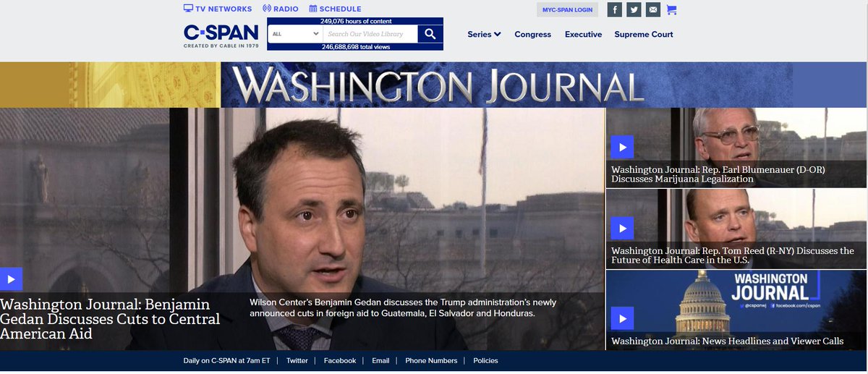This screenshot has height=374, width=868.
Task: Play the Earl Blumenauer video
Action: click(x=622, y=147)
